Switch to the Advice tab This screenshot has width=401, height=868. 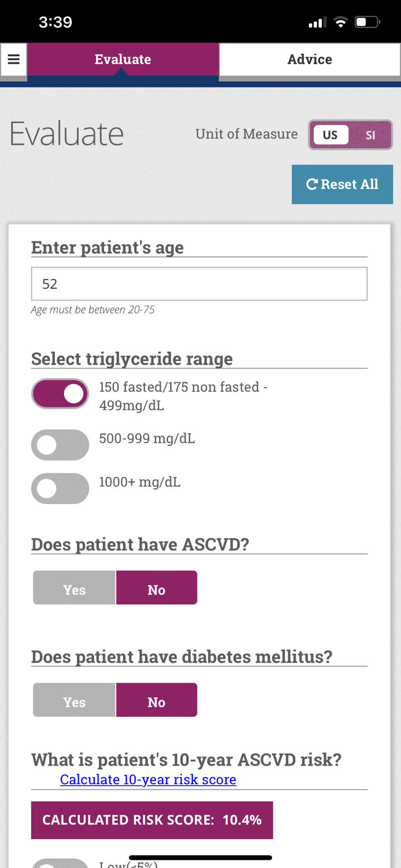tap(310, 59)
